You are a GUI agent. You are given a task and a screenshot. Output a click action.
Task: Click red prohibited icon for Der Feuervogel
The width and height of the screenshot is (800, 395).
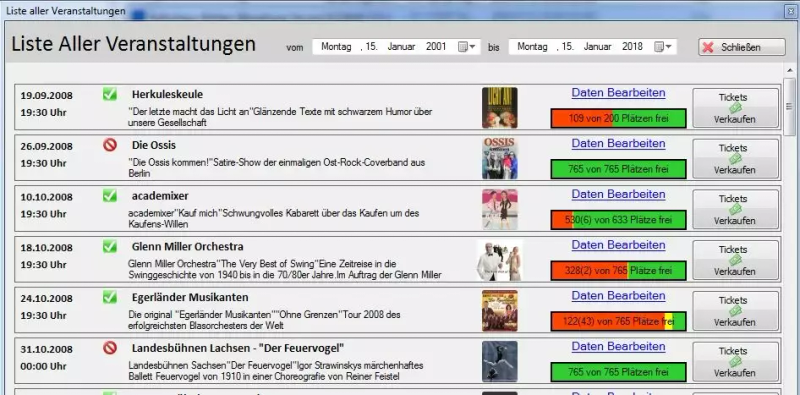pos(110,348)
